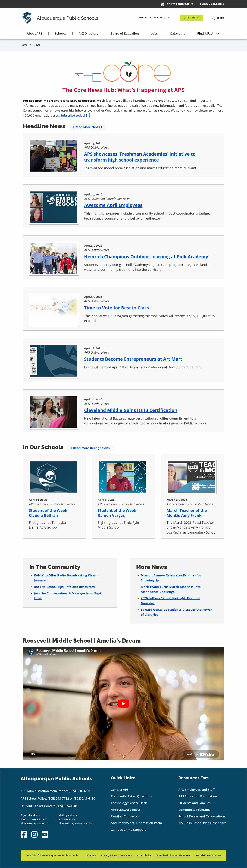Open the Calendars menu item
The height and width of the screenshot is (868, 247).
(x=178, y=34)
